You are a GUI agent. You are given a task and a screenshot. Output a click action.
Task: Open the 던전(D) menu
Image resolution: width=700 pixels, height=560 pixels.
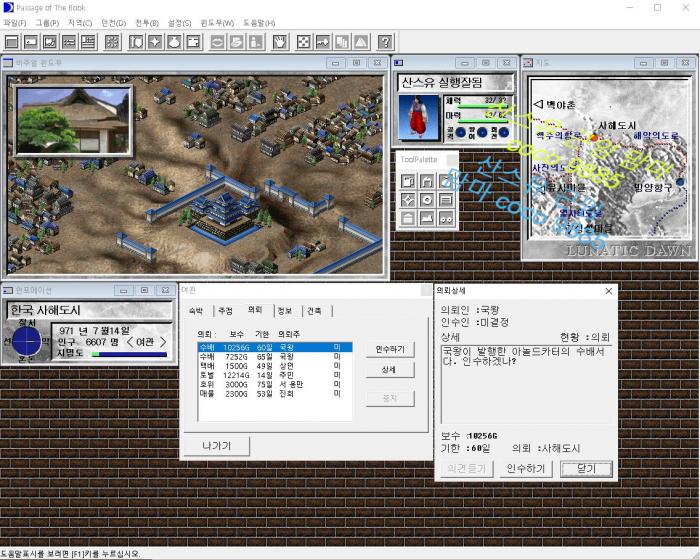tap(113, 23)
